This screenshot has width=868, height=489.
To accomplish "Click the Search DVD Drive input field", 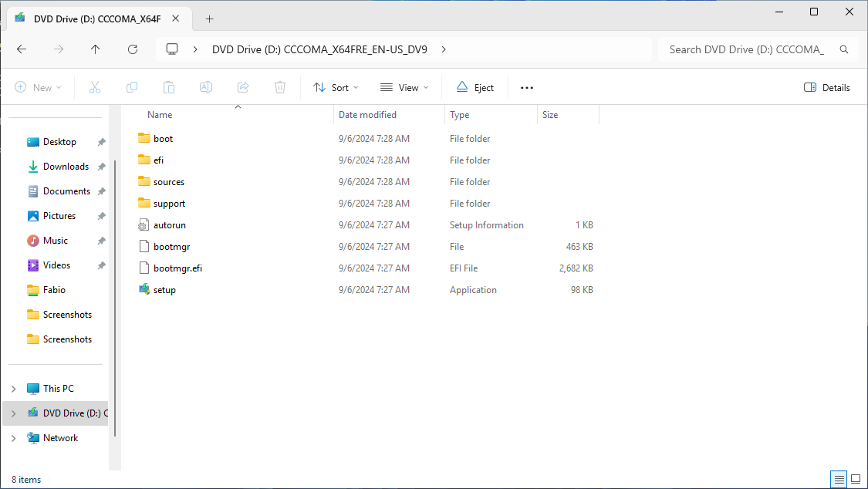I will [748, 49].
